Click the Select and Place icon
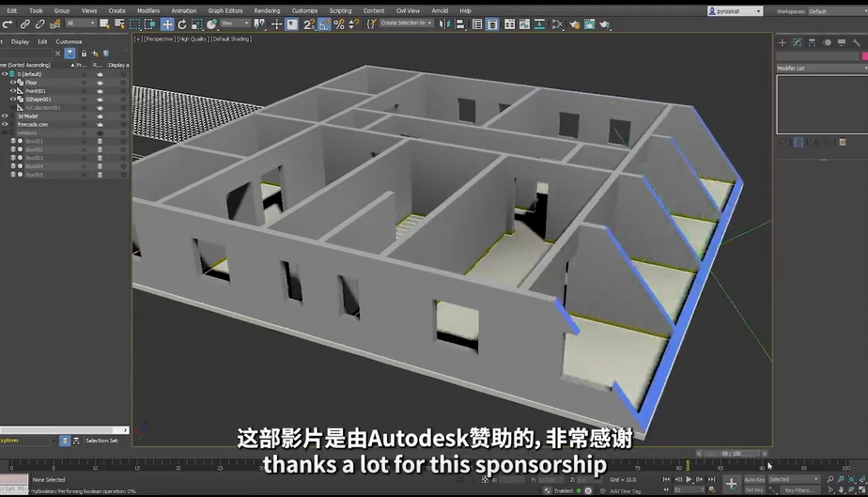 211,23
